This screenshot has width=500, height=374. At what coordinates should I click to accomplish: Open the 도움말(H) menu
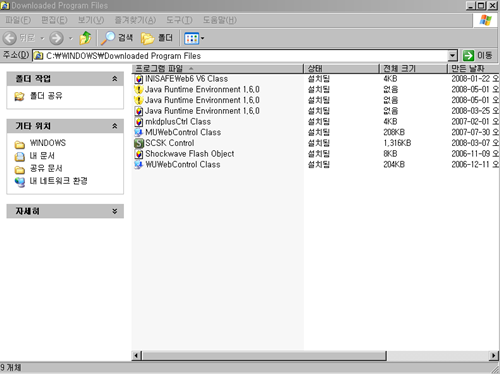(x=220, y=20)
